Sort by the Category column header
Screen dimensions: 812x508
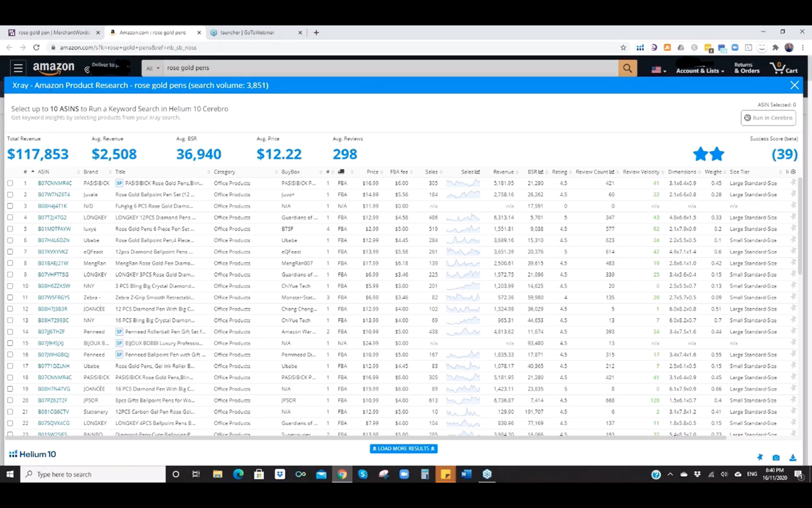225,171
